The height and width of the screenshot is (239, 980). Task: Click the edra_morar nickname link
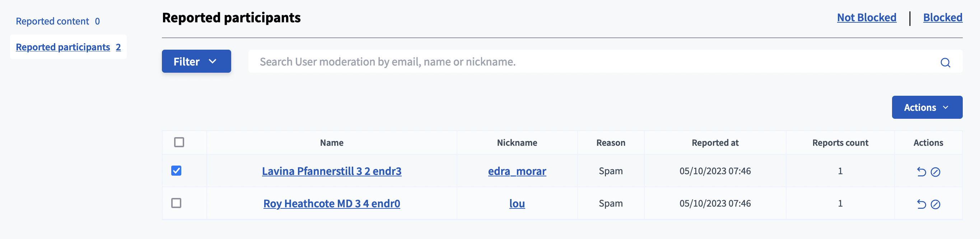coord(517,171)
